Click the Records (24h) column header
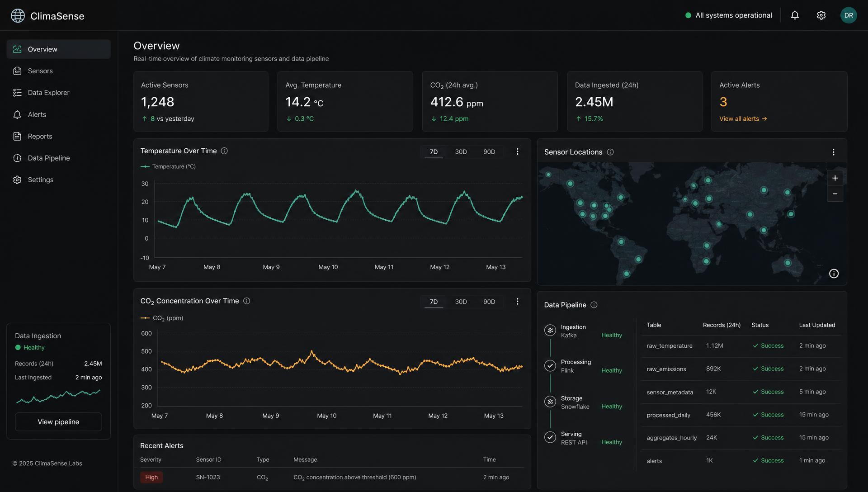The height and width of the screenshot is (492, 868). pos(722,325)
